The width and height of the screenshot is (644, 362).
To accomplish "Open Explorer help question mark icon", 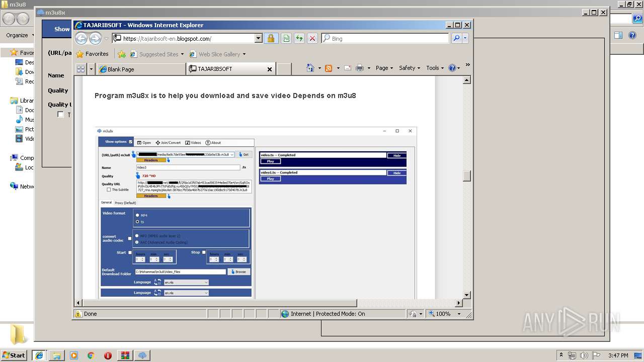I will [633, 35].
